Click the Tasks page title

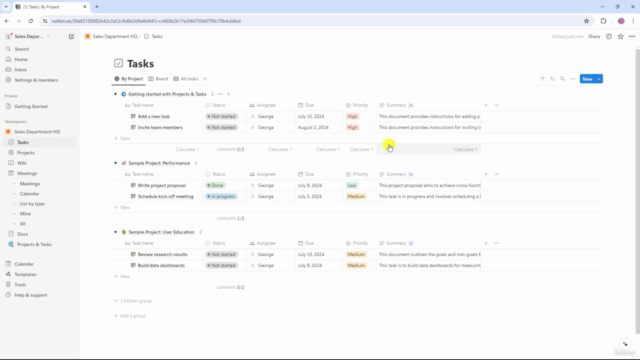point(140,64)
